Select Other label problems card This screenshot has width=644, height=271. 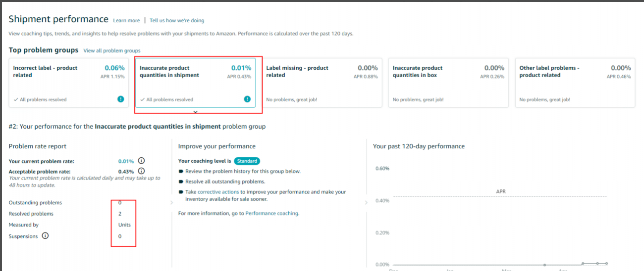575,83
